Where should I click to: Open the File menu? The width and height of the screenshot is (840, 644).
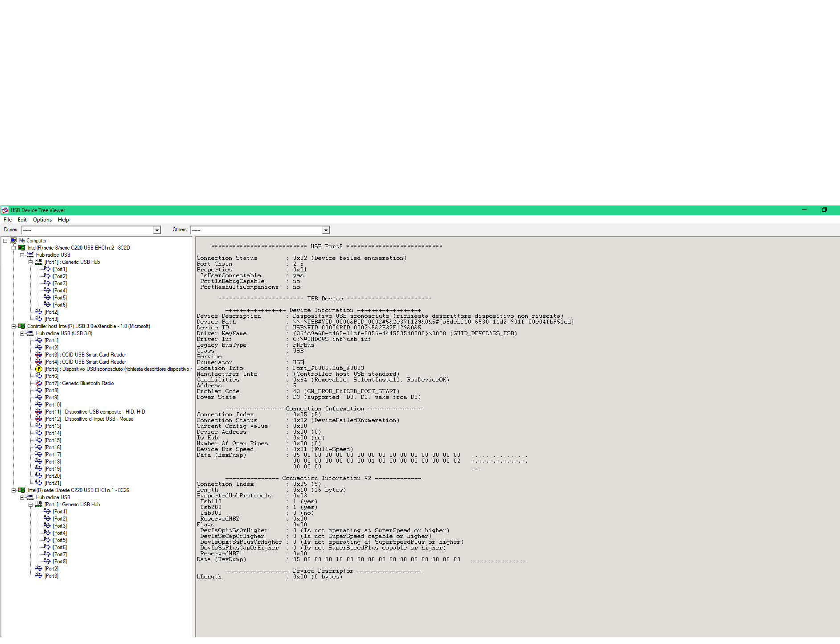tap(7, 219)
